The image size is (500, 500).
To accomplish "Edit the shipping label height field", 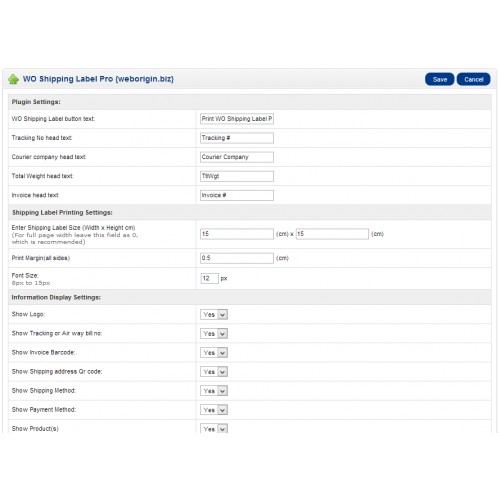I will [332, 234].
